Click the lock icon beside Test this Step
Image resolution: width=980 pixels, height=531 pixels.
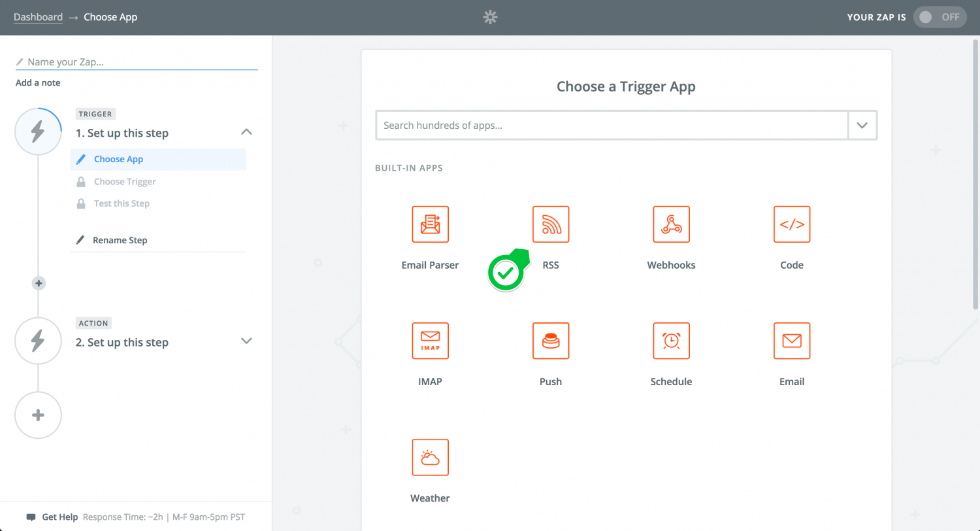coord(81,203)
